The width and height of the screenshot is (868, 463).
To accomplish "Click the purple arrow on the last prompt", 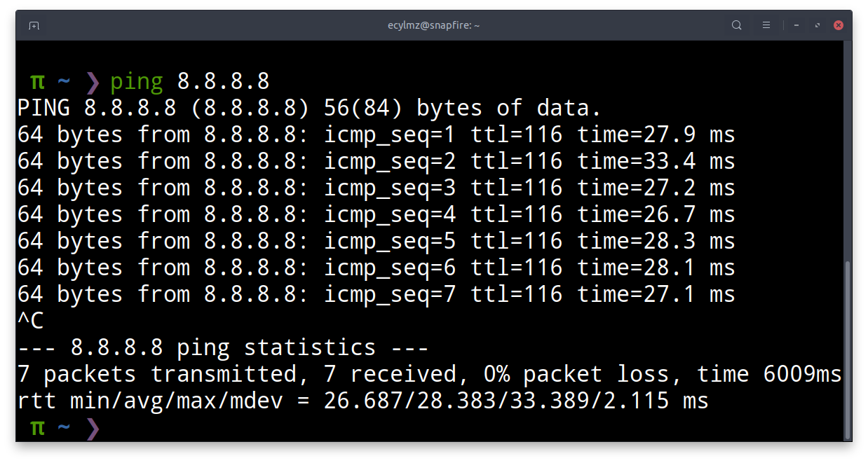I will [x=93, y=428].
